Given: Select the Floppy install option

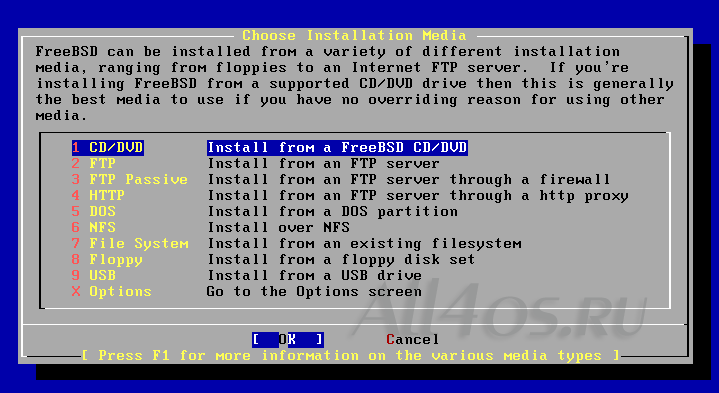Looking at the screenshot, I should [x=107, y=260].
